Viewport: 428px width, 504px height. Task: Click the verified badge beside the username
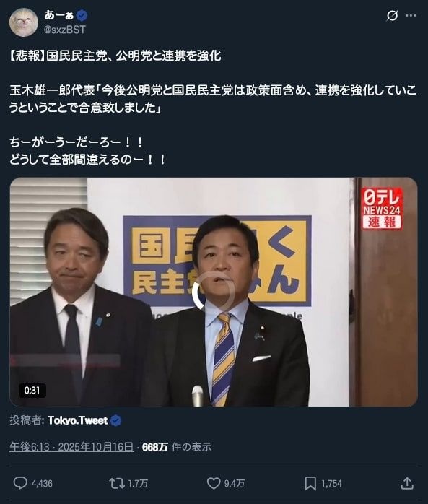click(82, 15)
